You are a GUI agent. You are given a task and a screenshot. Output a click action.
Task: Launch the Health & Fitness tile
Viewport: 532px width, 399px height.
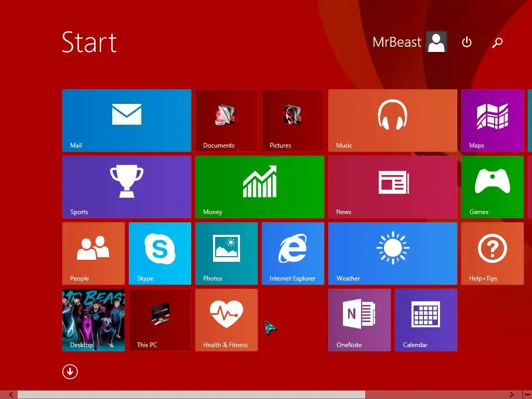coord(227,320)
